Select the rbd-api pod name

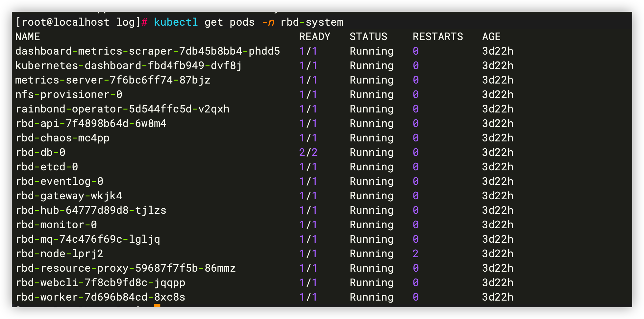coord(90,123)
